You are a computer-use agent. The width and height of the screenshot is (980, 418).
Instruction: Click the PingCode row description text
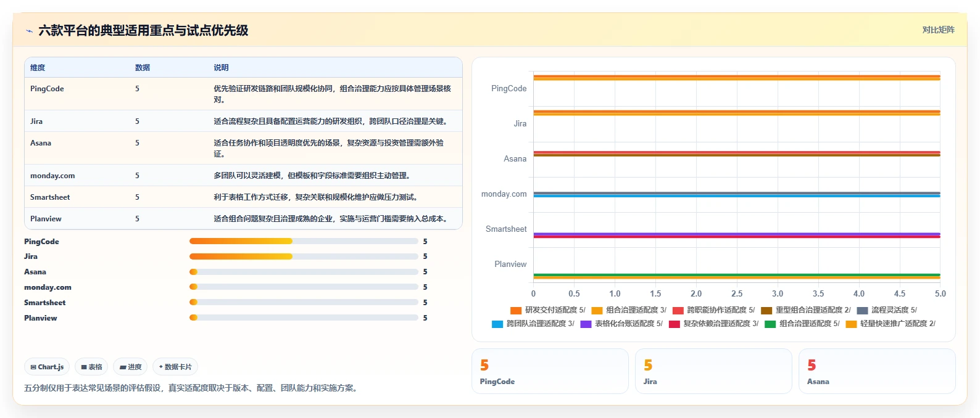coord(333,94)
